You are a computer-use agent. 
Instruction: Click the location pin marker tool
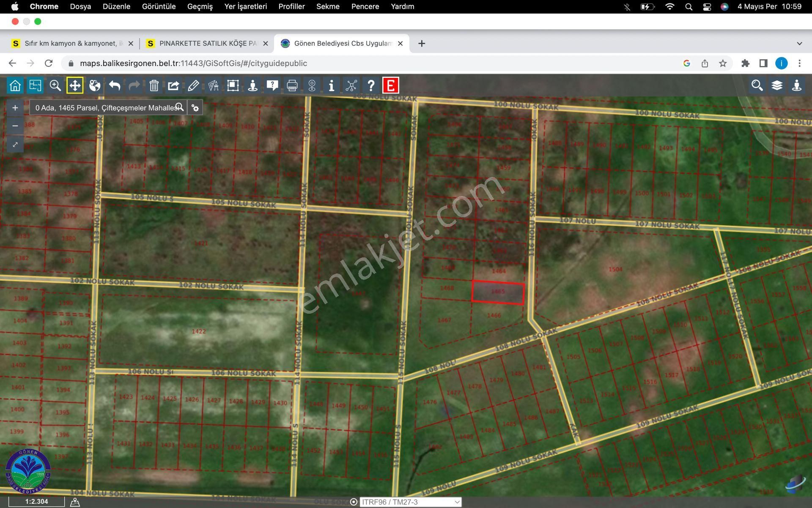(312, 86)
